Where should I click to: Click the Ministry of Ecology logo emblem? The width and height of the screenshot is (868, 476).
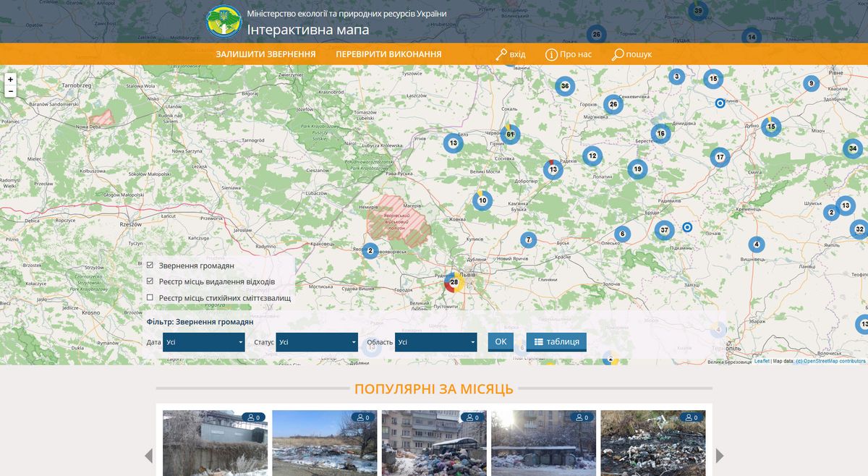(x=224, y=22)
